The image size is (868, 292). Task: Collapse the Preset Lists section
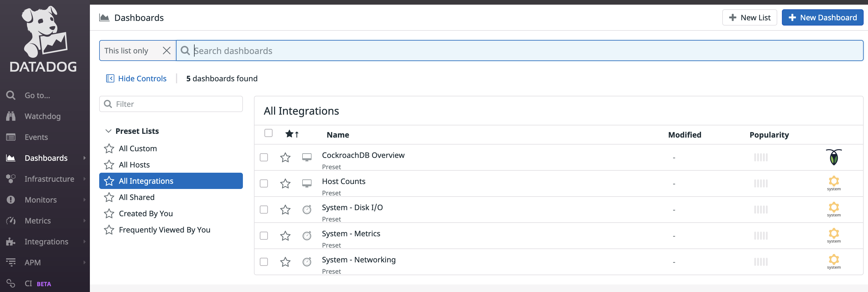point(108,131)
